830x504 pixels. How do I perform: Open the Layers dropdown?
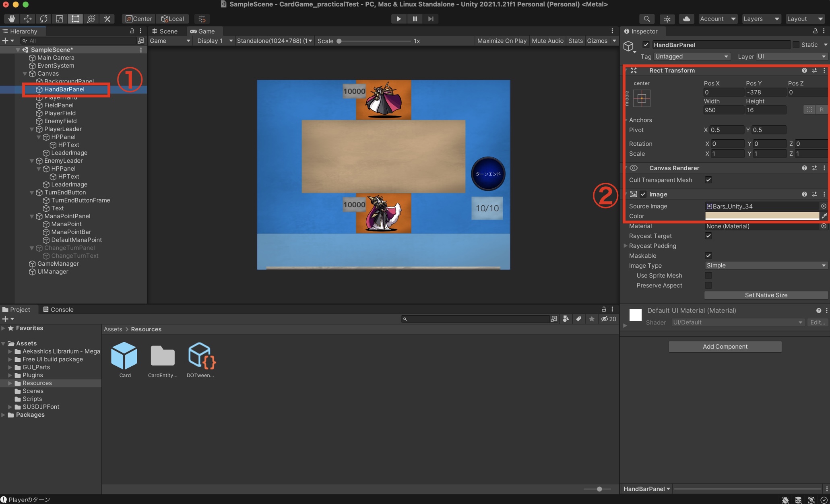pyautogui.click(x=761, y=19)
